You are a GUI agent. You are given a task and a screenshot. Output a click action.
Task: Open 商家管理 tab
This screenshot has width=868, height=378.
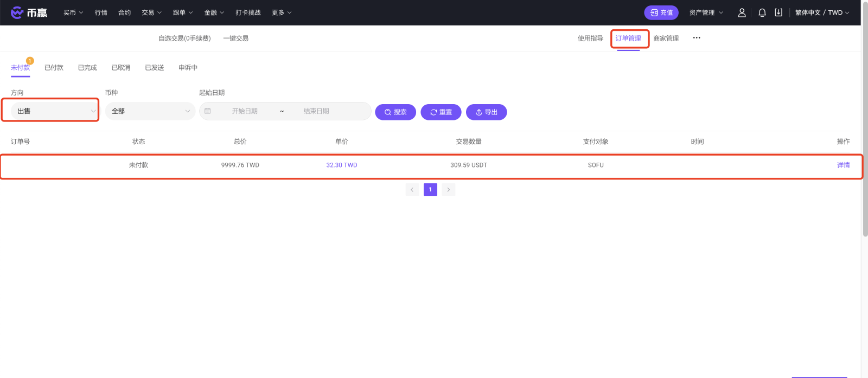[x=666, y=38]
